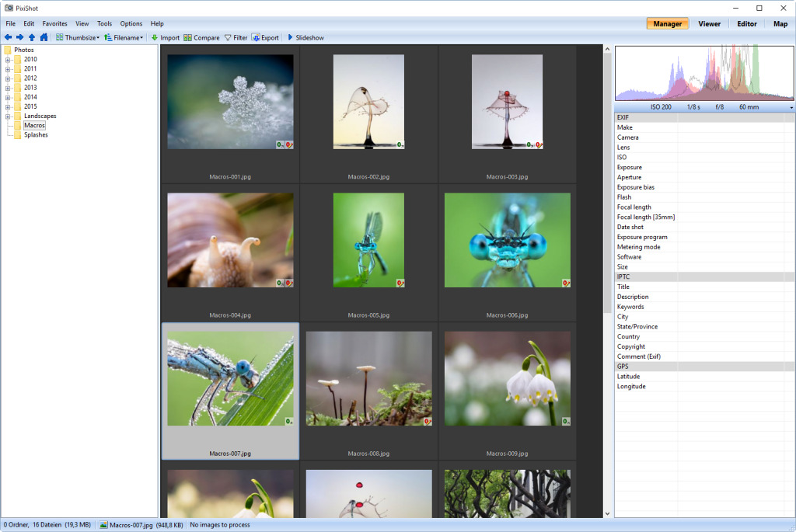Image resolution: width=796 pixels, height=532 pixels.
Task: Open the Compare tool
Action: tap(201, 37)
